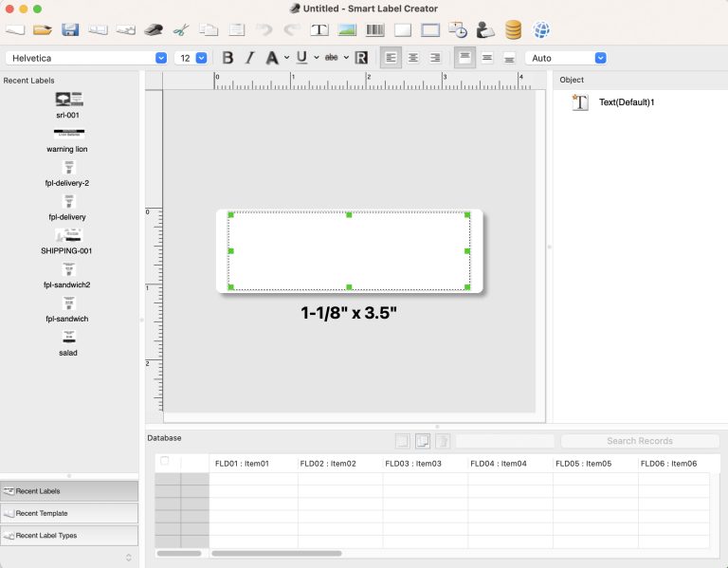The width and height of the screenshot is (728, 568).
Task: Expand the Auto fit dropdown
Action: (x=600, y=58)
